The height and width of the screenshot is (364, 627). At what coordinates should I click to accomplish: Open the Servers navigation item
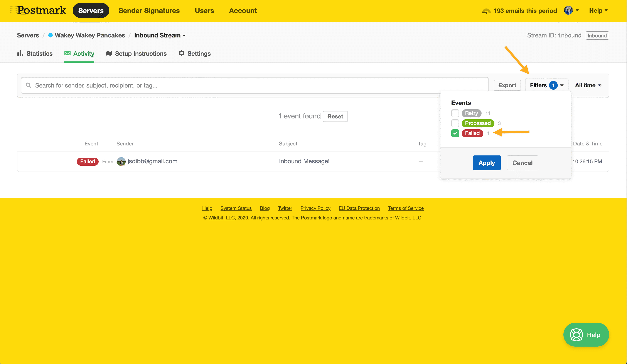(91, 10)
